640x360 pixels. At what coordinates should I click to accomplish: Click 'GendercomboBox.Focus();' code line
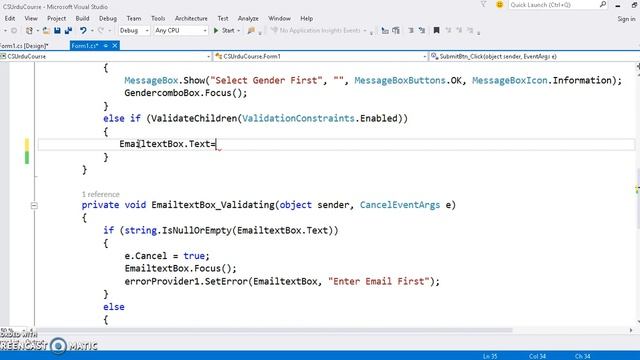point(186,93)
